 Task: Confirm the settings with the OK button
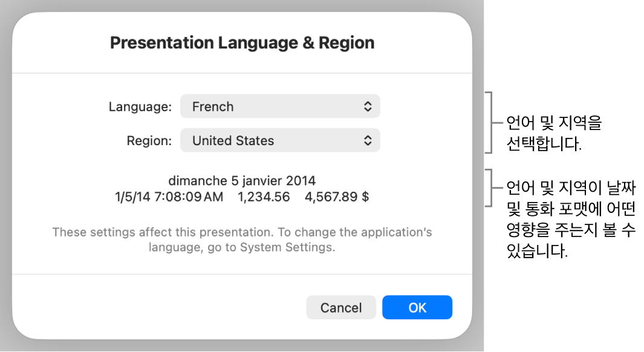coord(417,307)
